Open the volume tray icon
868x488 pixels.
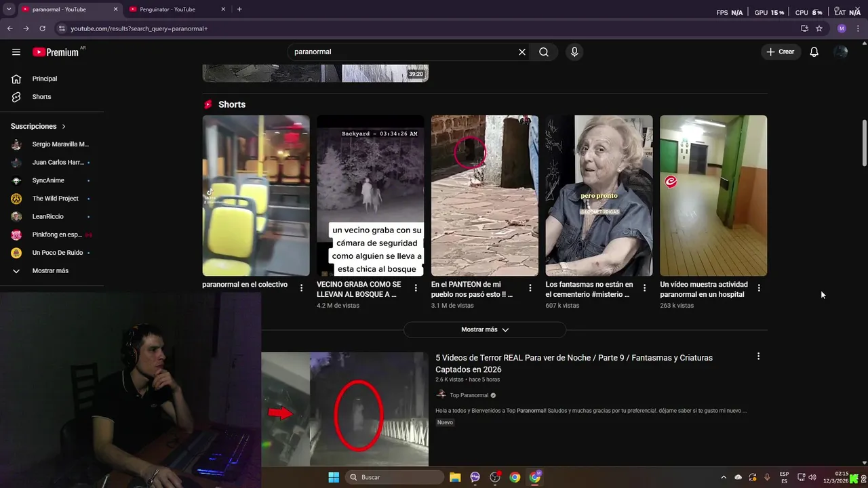coord(812,477)
